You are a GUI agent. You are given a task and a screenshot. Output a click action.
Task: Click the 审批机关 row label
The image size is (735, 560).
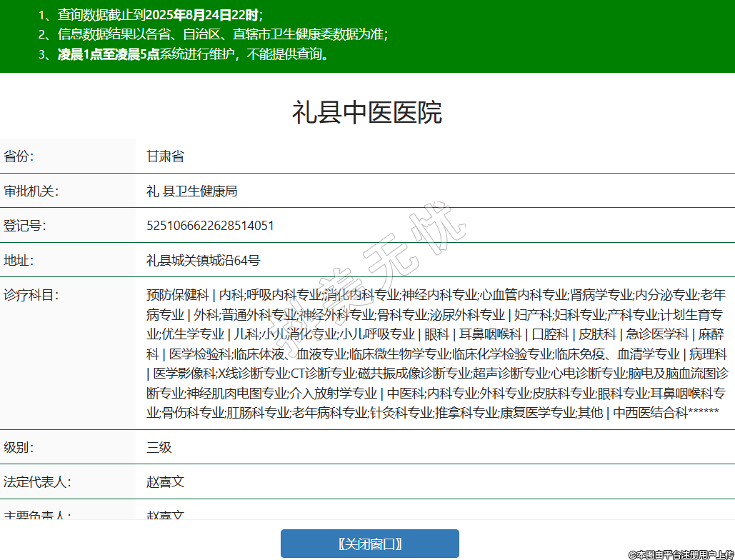point(31,191)
